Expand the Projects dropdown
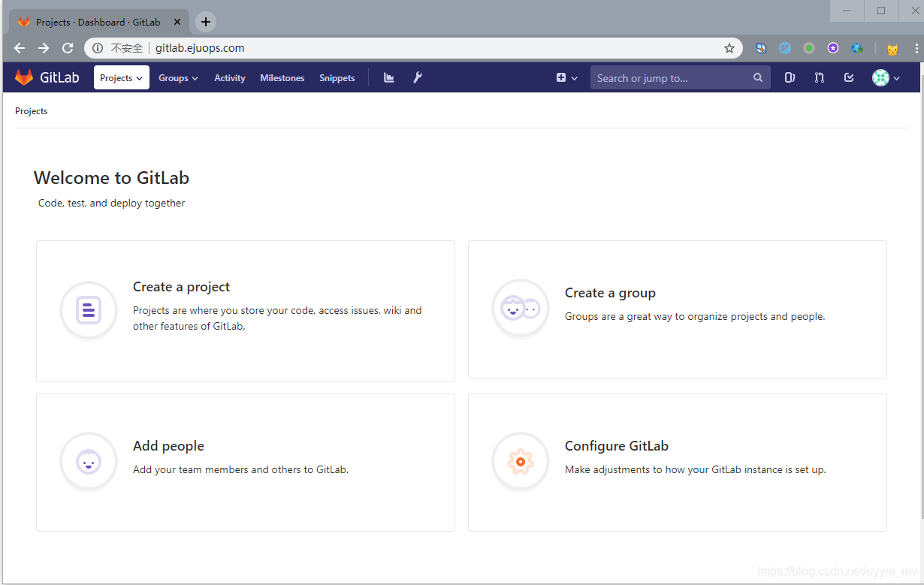 tap(122, 77)
